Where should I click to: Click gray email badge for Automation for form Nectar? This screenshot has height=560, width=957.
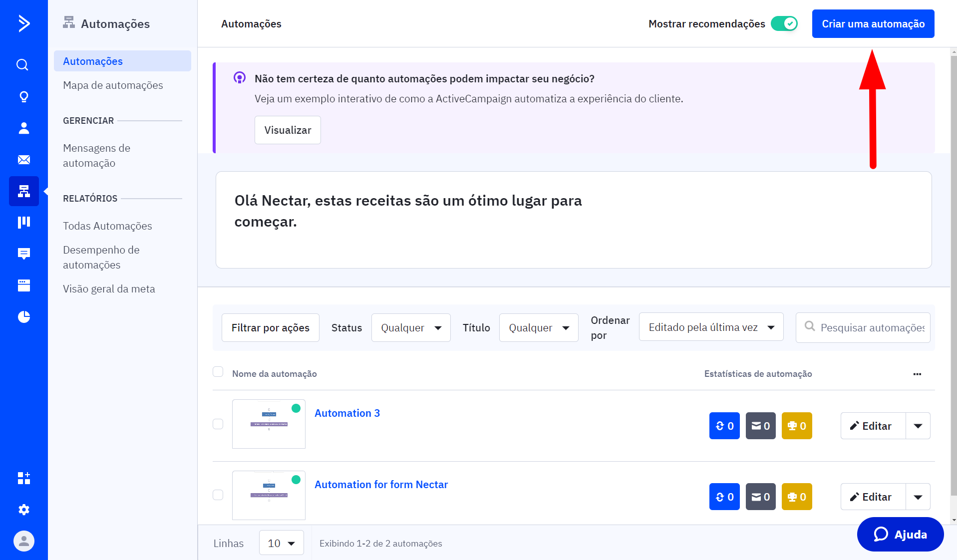click(x=760, y=497)
